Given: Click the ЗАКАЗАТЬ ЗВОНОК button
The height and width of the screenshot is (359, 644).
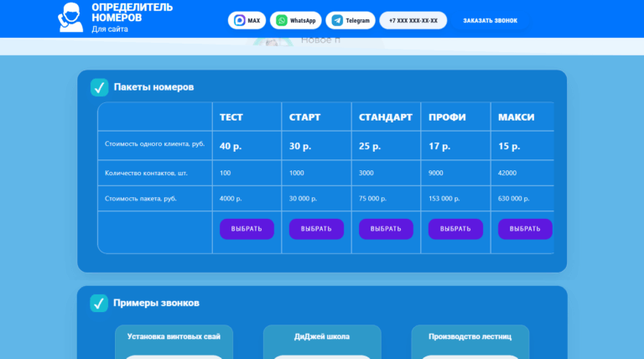Looking at the screenshot, I should (490, 20).
